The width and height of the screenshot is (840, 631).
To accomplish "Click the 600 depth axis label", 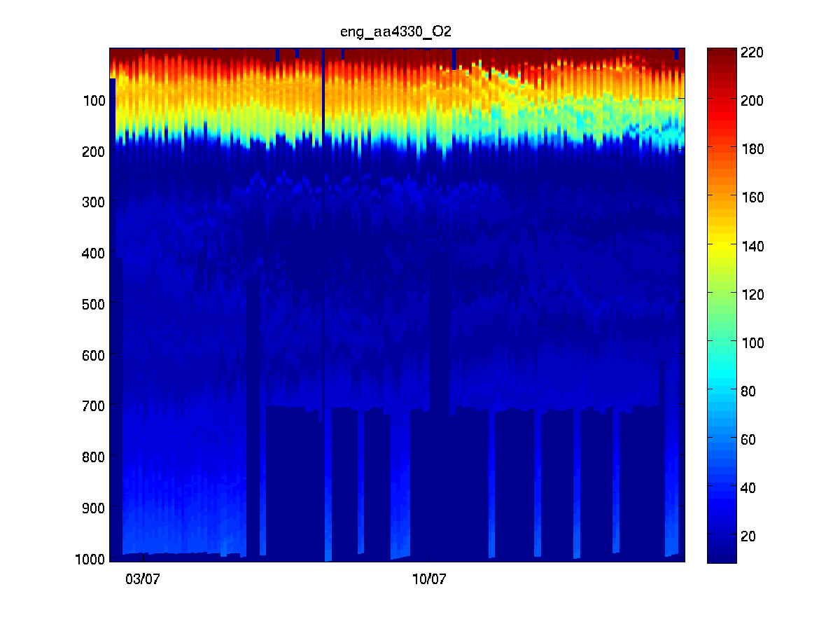I will pyautogui.click(x=94, y=354).
